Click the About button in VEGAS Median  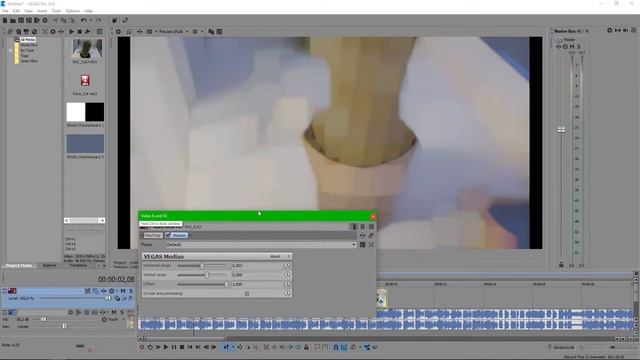[x=275, y=256]
